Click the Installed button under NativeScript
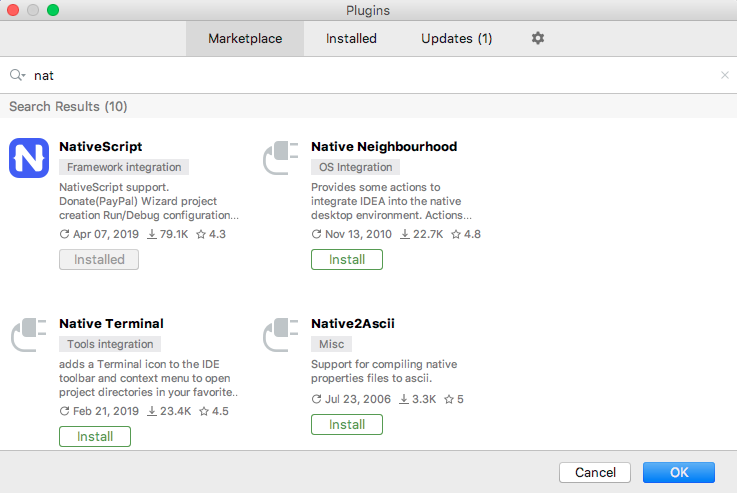Screen dimensions: 737x493 point(99,259)
